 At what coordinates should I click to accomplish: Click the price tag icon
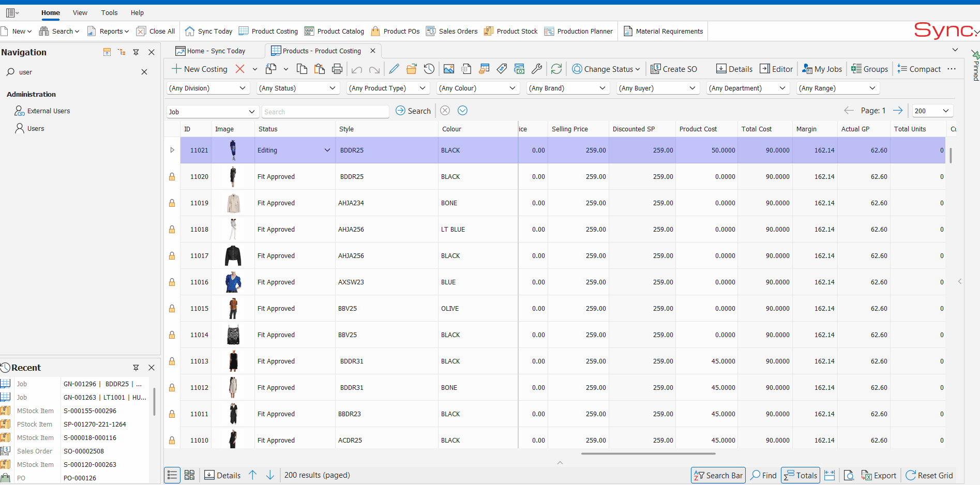pos(502,69)
